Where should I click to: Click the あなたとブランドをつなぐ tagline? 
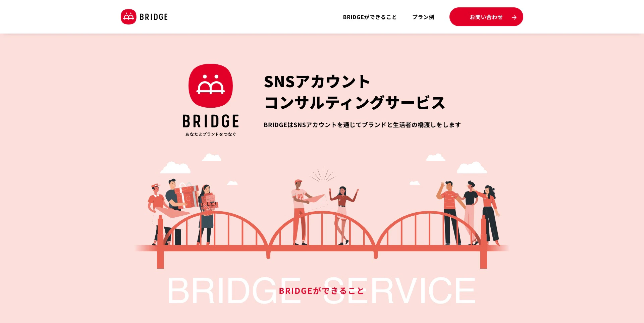click(211, 134)
